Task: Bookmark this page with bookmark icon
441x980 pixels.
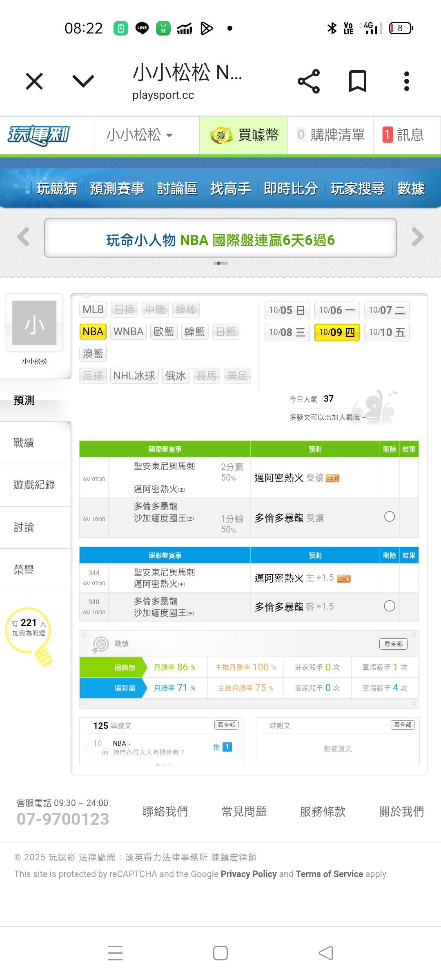Action: tap(357, 81)
